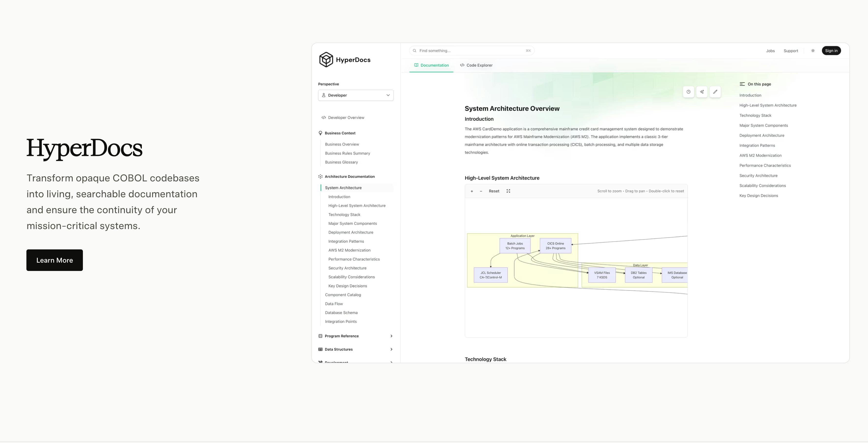The width and height of the screenshot is (868, 443).
Task: Click the icon beside Architecture Documentation
Action: click(x=320, y=176)
